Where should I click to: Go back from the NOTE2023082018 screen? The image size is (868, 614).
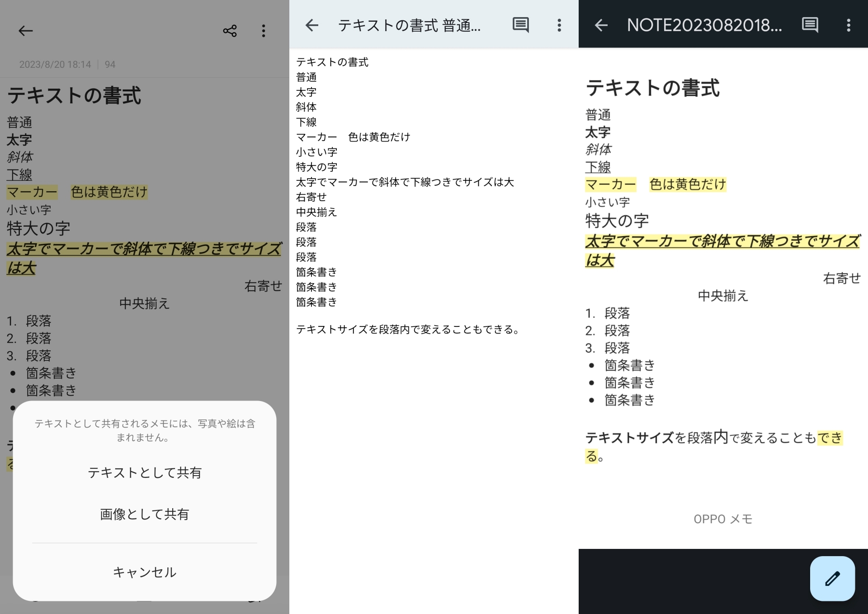(x=601, y=25)
